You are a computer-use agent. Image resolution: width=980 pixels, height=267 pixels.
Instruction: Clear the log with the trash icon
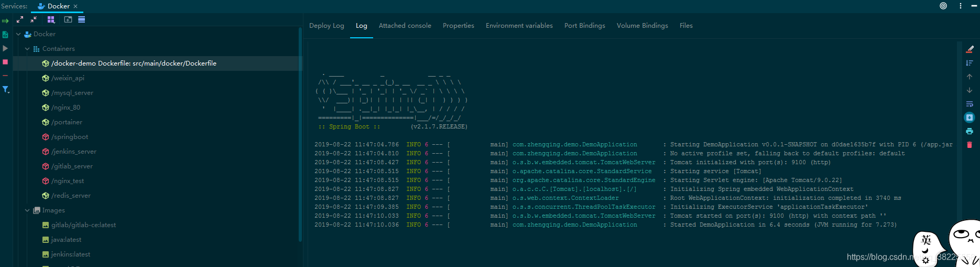coord(970,145)
